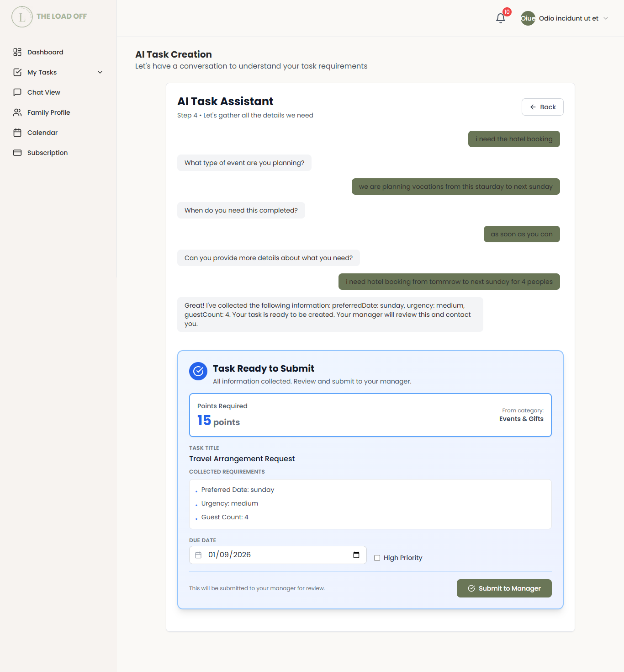624x672 pixels.
Task: Click the red notification count badge
Action: click(x=507, y=12)
